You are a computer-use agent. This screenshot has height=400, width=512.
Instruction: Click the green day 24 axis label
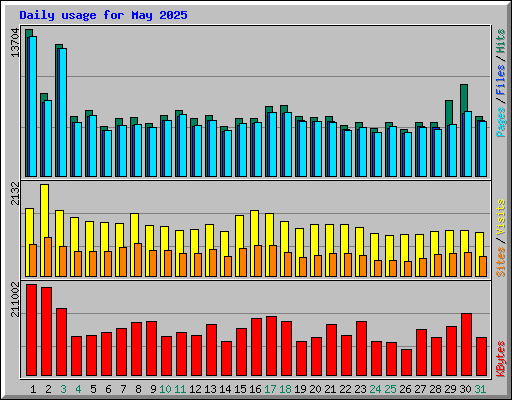[x=375, y=389]
